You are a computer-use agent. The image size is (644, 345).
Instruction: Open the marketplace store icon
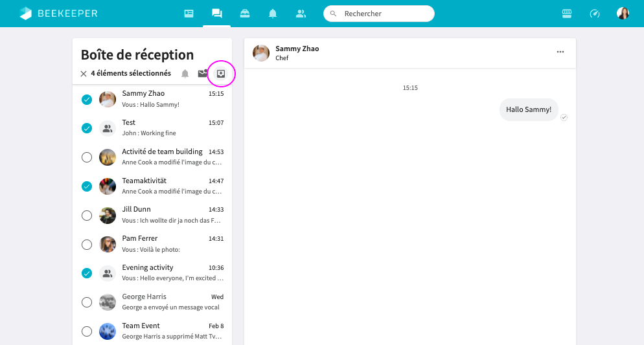point(567,14)
